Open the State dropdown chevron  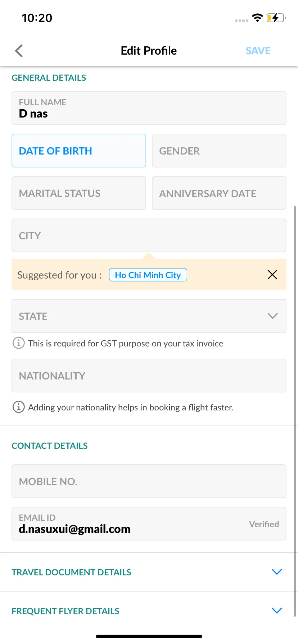[x=273, y=316]
